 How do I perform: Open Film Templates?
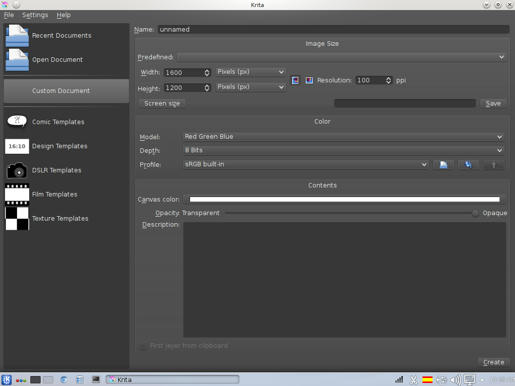click(x=66, y=194)
